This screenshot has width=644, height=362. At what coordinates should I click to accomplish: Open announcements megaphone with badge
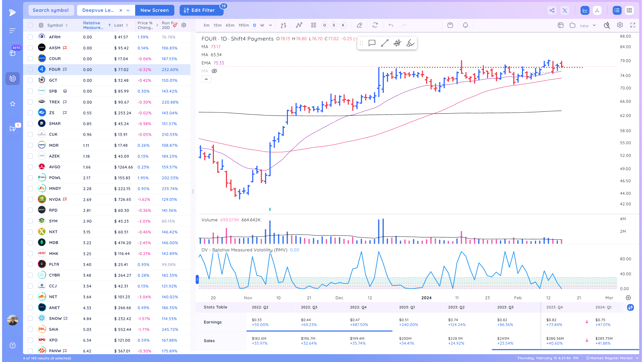click(12, 129)
